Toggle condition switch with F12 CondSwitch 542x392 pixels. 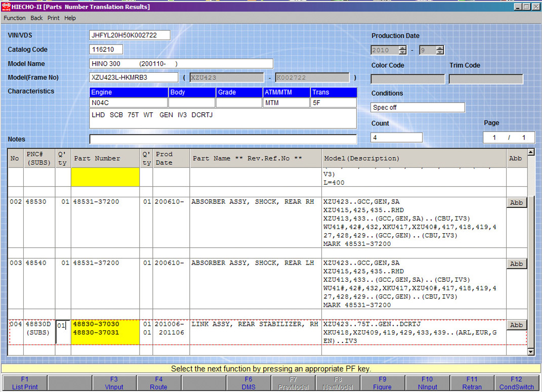[516, 383]
